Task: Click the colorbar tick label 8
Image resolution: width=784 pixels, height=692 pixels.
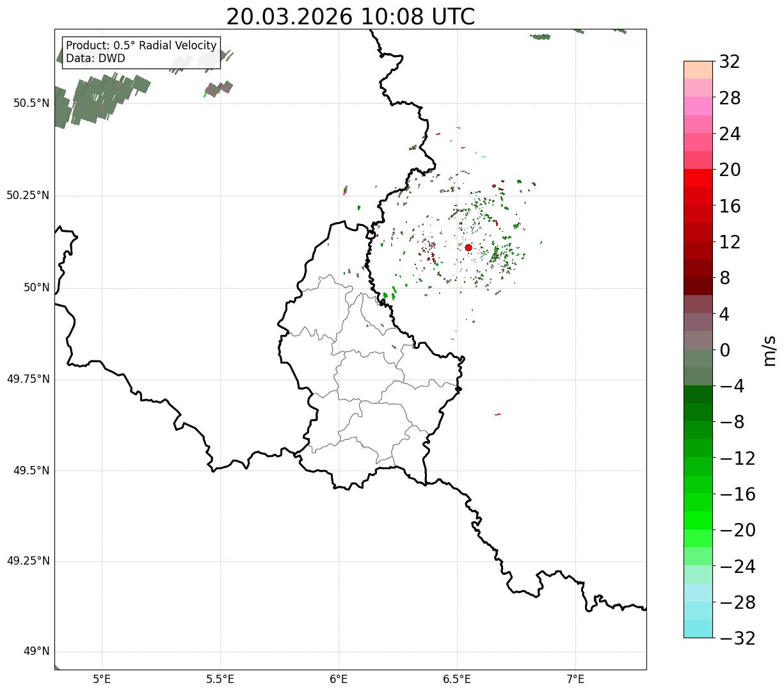Action: 724,278
